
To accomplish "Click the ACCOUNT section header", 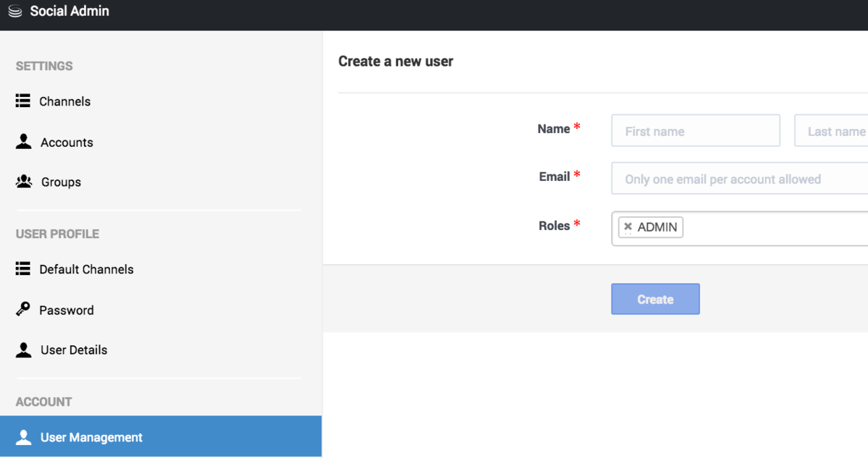I will click(43, 402).
